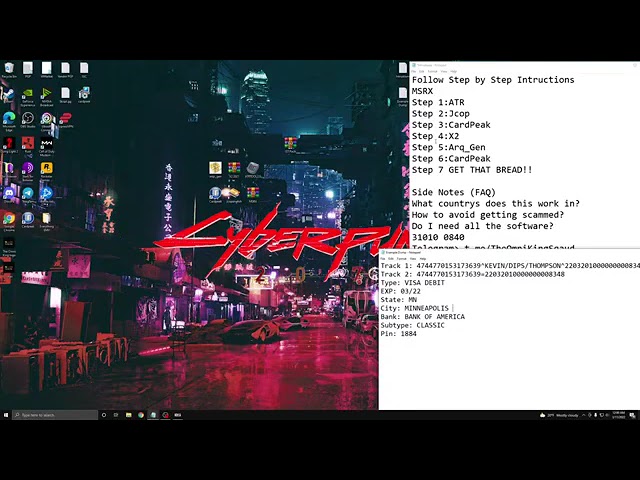
Task: Open Dying Light 2 desktop shortcut
Action: click(x=9, y=145)
